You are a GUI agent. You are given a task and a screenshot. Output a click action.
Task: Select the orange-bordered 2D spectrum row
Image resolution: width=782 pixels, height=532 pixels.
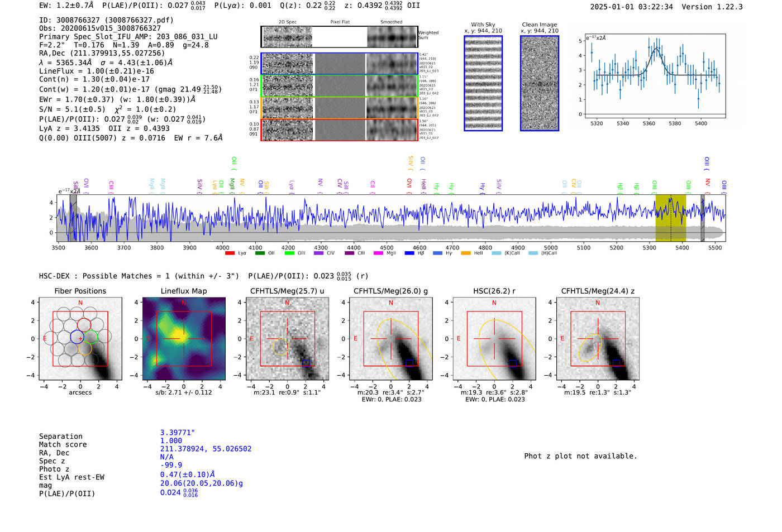coord(340,107)
